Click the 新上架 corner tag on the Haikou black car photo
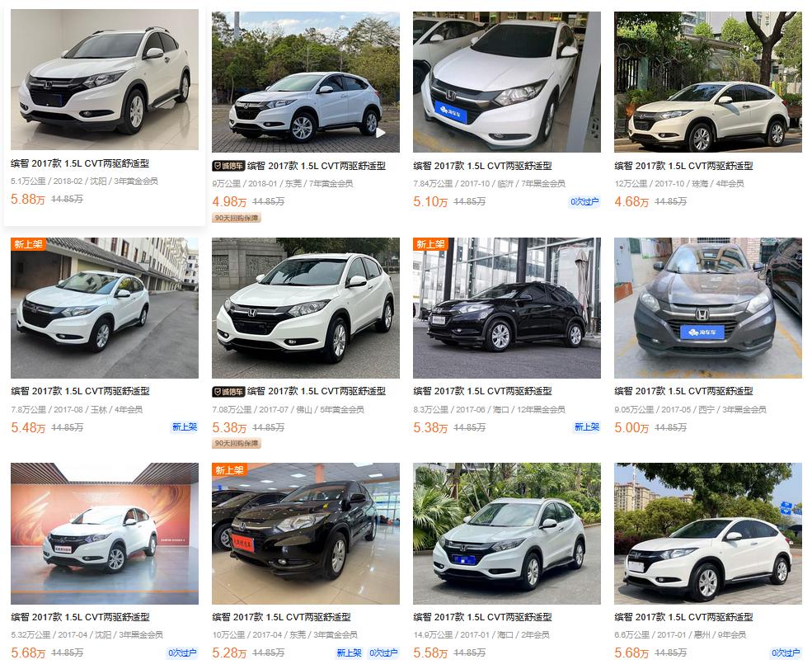Viewport: 812px width, 669px height. 430,244
